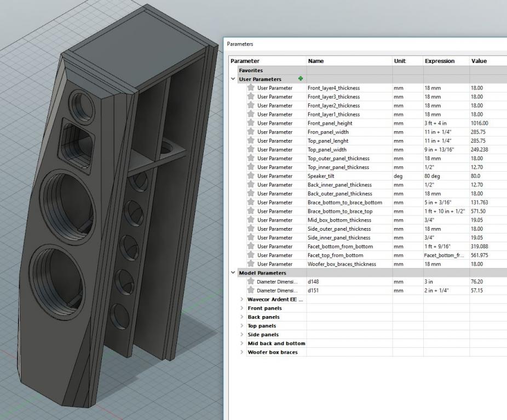Expand the Front panels group
The width and height of the screenshot is (507, 420).
[x=242, y=308]
